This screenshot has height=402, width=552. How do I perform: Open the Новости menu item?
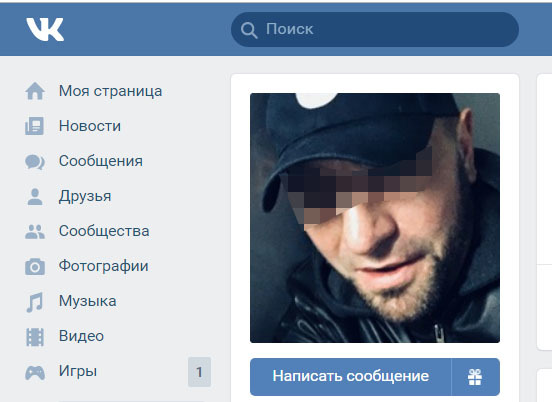coord(90,126)
